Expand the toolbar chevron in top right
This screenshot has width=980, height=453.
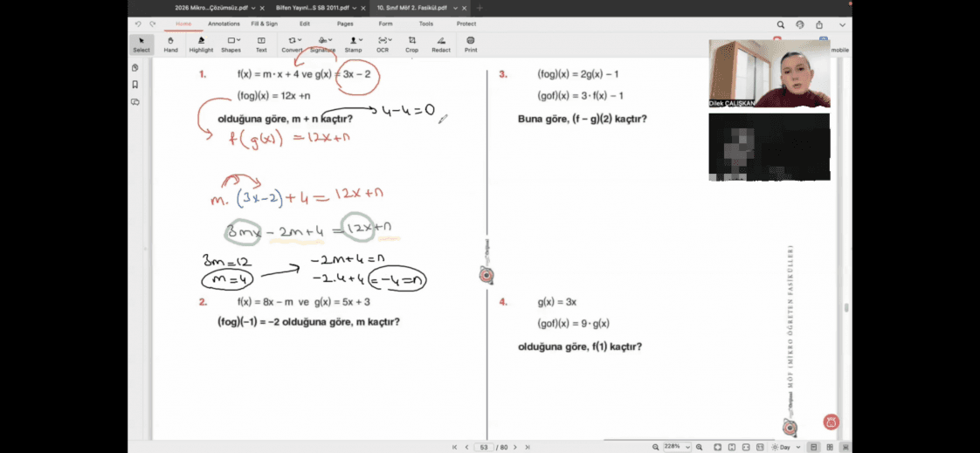843,24
